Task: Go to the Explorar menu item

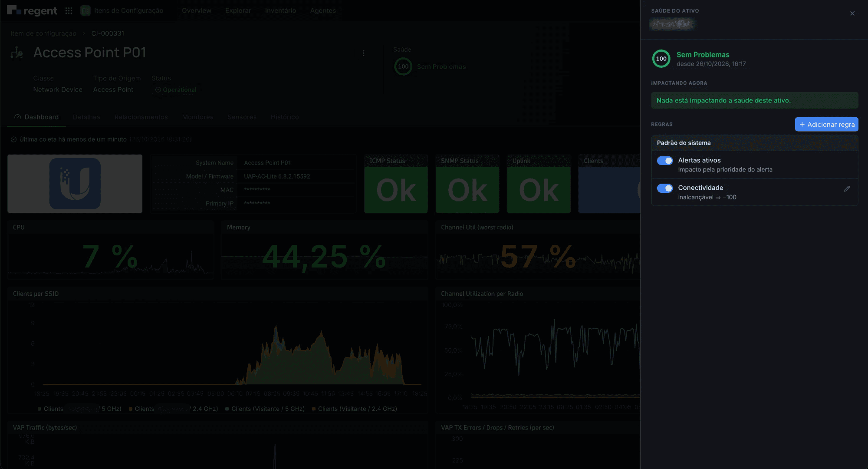Action: 238,10
